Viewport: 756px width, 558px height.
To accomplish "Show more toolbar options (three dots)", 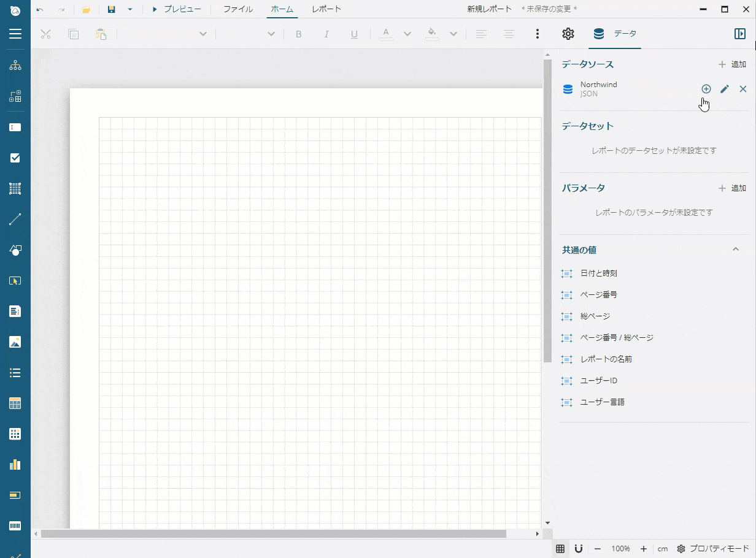I will point(538,34).
